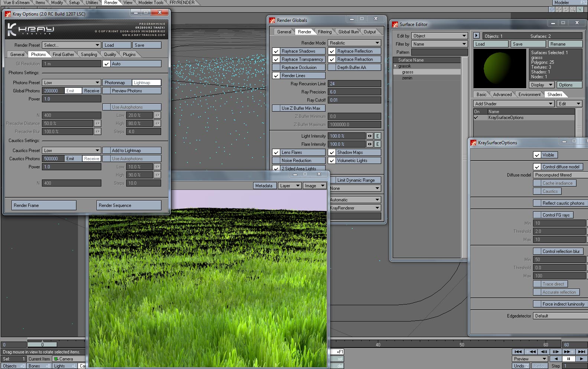Click the Ray Recursion Limit field

pos(355,84)
